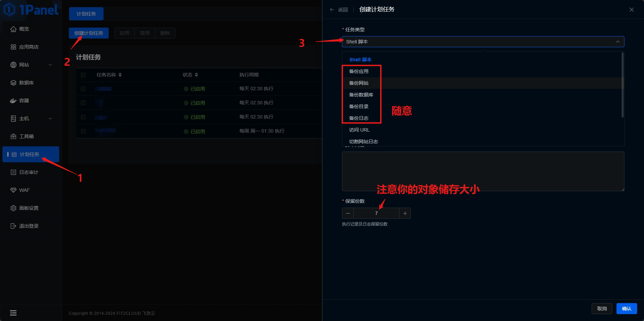Open containers via the Docker whale icon
This screenshot has width=644, height=321.
(13, 101)
